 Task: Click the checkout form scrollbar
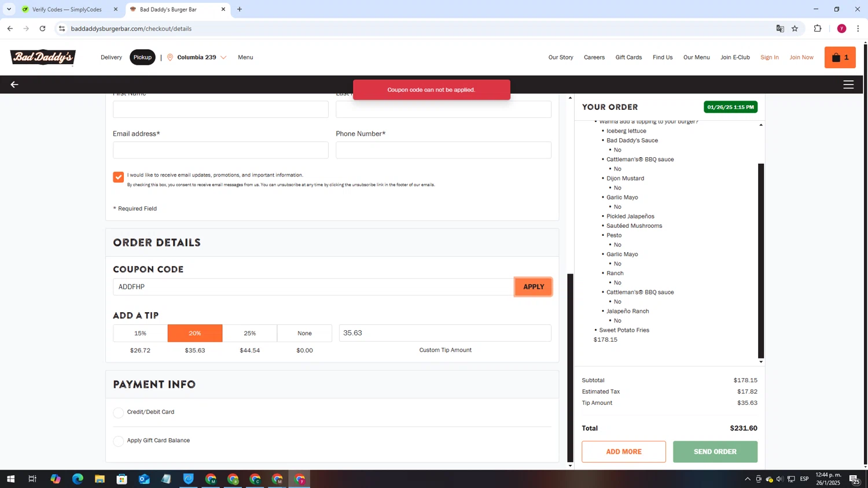(570, 367)
